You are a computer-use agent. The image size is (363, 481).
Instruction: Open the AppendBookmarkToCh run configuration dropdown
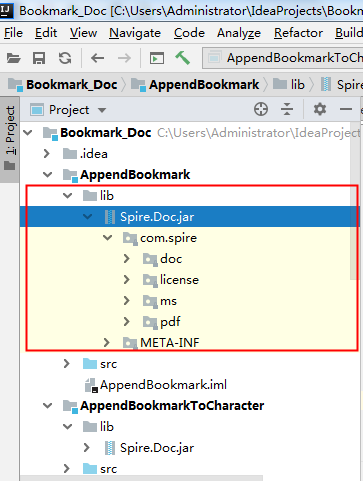point(282,58)
